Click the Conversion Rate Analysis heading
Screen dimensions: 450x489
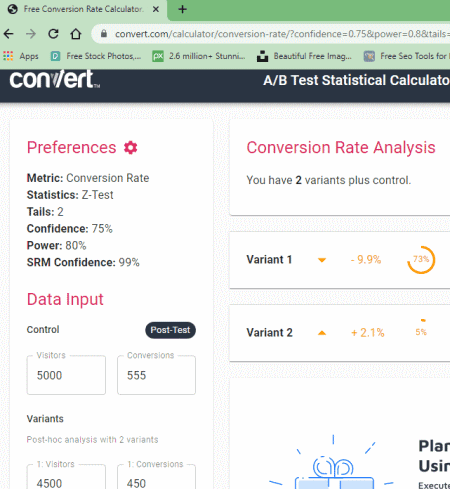pyautogui.click(x=341, y=147)
